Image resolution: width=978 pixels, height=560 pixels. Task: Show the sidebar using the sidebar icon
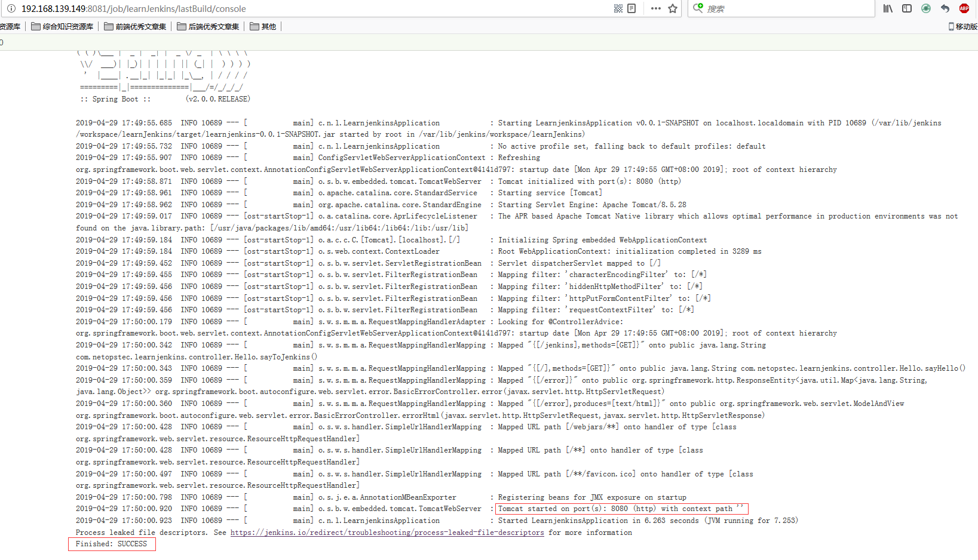coord(907,8)
